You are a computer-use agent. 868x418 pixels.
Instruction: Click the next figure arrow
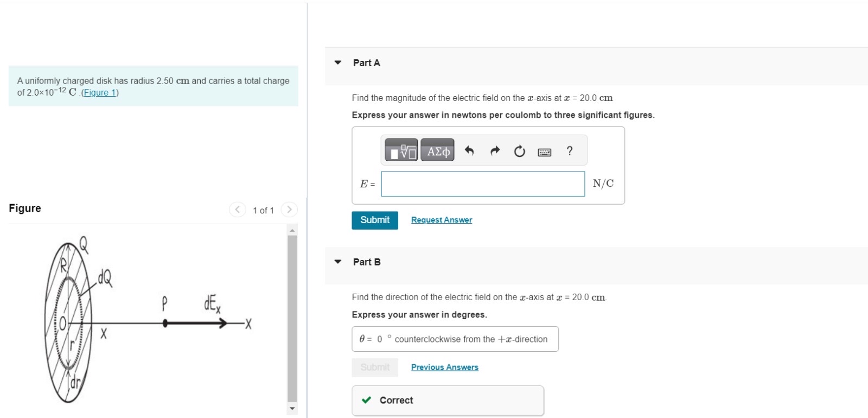tap(289, 210)
